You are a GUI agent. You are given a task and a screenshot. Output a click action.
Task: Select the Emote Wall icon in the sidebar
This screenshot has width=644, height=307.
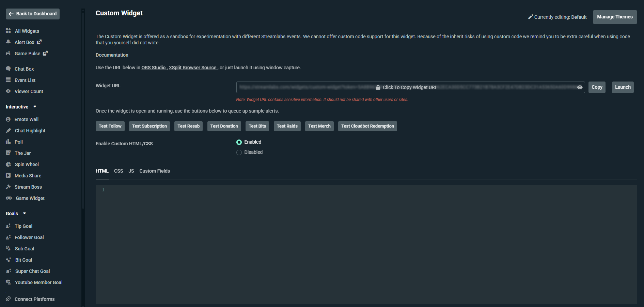click(x=9, y=119)
